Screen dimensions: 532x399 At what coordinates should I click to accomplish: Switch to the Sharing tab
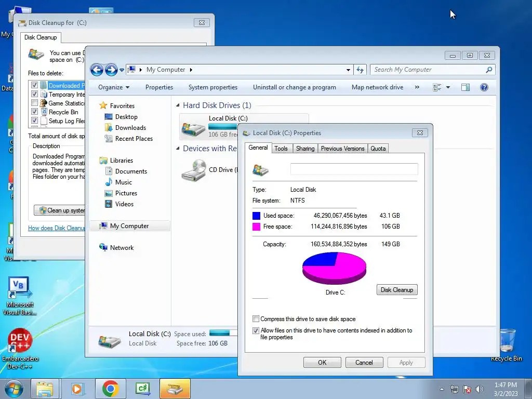(305, 149)
